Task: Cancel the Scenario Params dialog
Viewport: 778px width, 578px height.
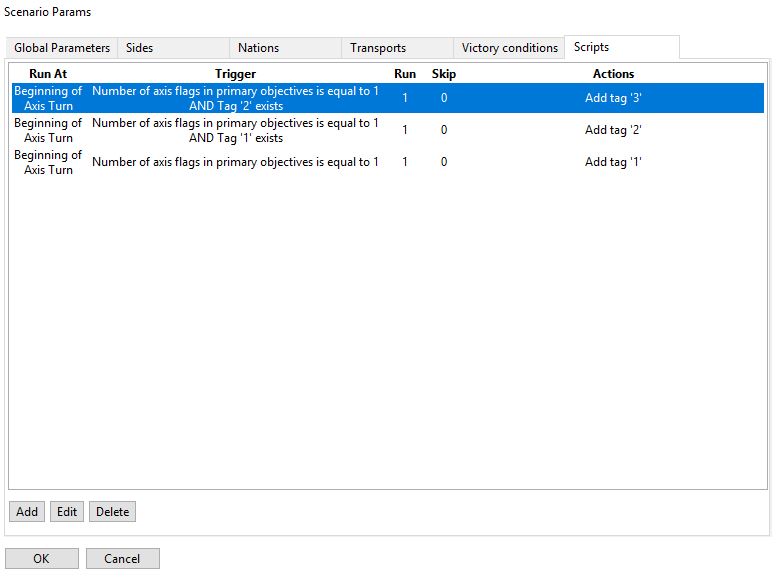Action: (122, 559)
